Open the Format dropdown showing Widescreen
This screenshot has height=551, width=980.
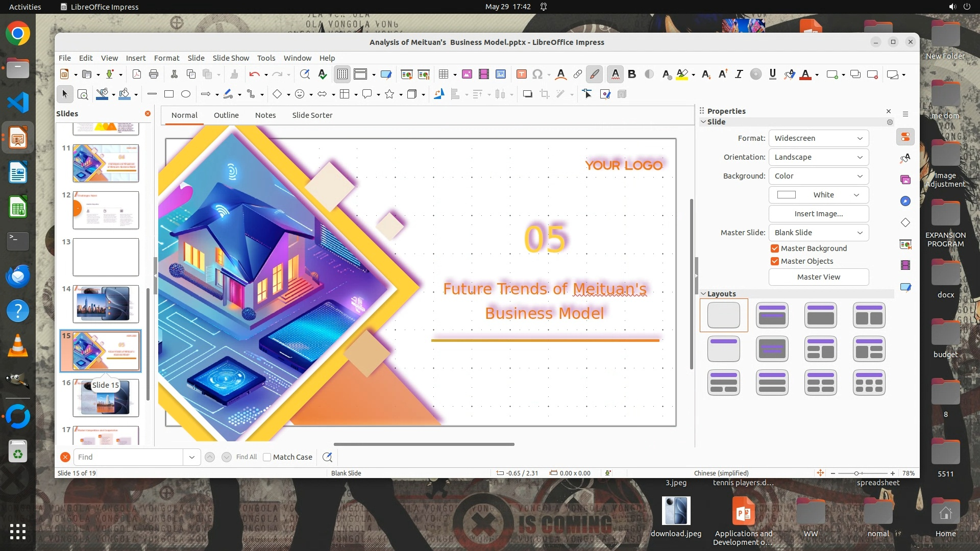coord(818,138)
